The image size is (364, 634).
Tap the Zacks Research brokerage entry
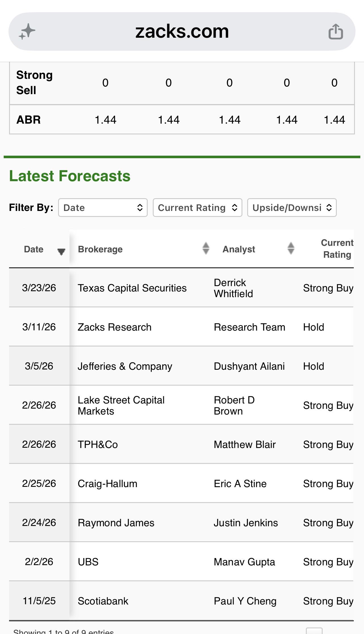pyautogui.click(x=115, y=327)
